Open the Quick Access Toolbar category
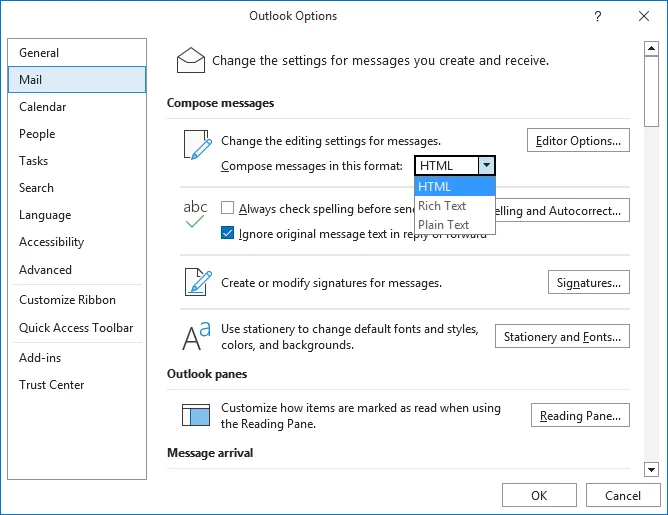668x515 pixels. [77, 328]
